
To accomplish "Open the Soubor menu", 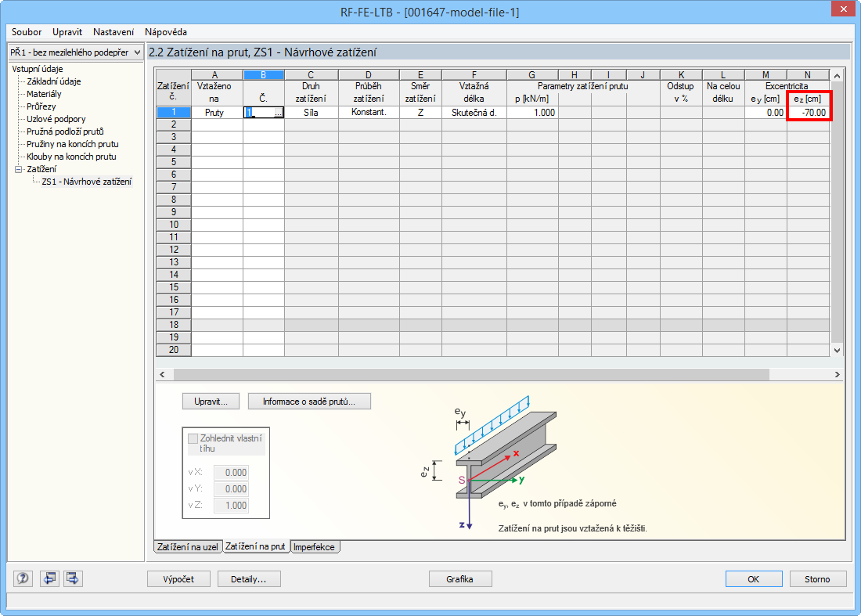I will click(27, 32).
